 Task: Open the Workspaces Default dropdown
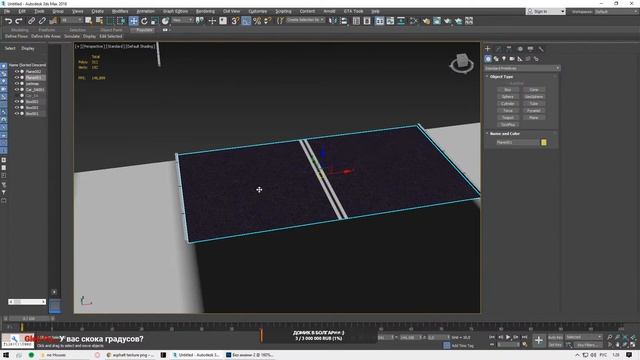pyautogui.click(x=616, y=11)
